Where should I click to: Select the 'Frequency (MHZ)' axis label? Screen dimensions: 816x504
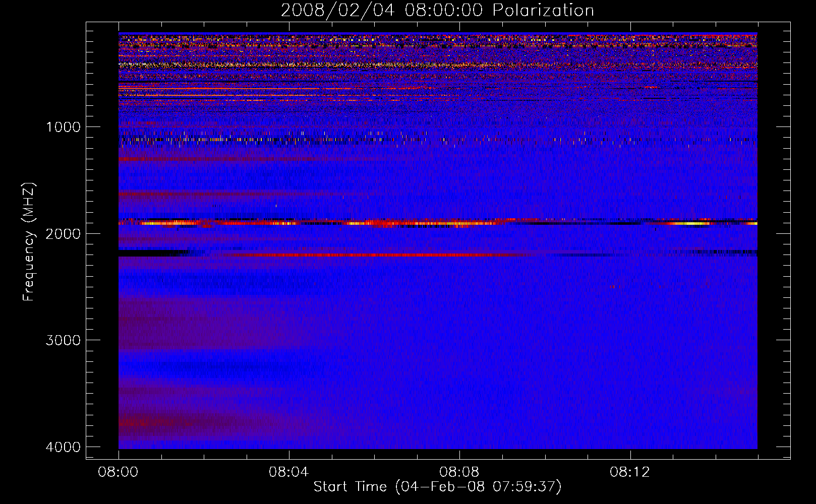point(29,242)
